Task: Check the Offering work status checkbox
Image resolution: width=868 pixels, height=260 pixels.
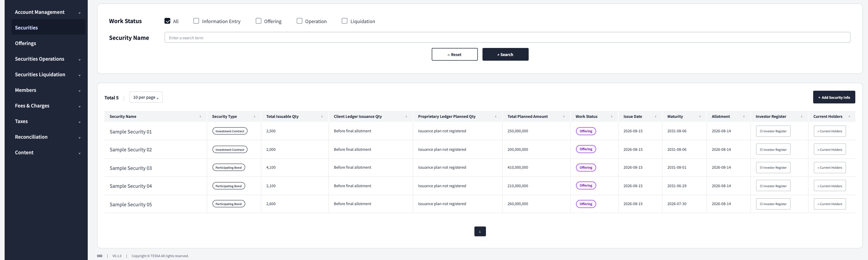Action: [259, 21]
